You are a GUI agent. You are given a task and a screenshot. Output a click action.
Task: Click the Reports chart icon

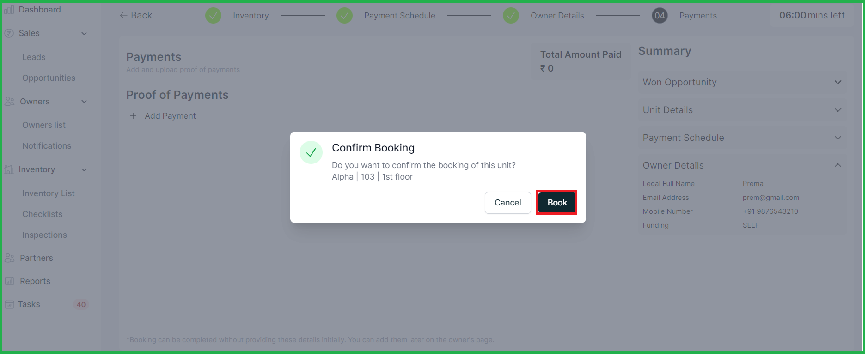(9, 281)
